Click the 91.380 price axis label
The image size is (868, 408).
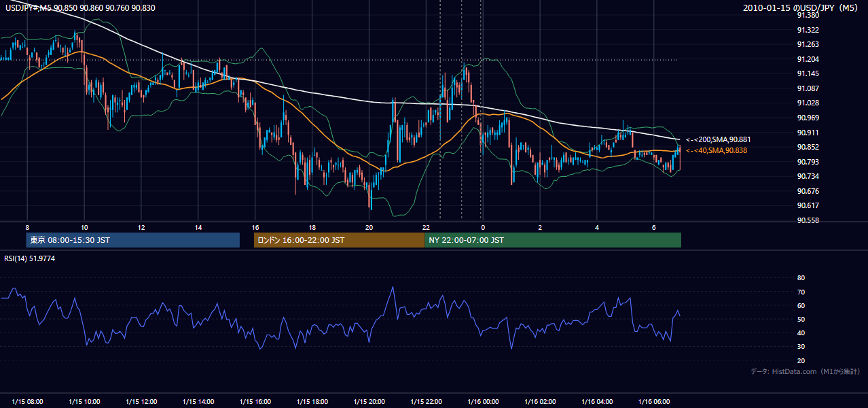808,15
